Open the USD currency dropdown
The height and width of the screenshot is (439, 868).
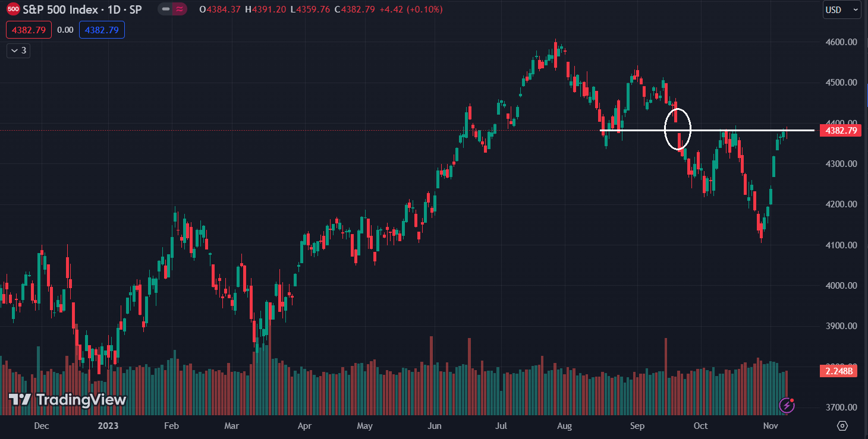coord(842,10)
